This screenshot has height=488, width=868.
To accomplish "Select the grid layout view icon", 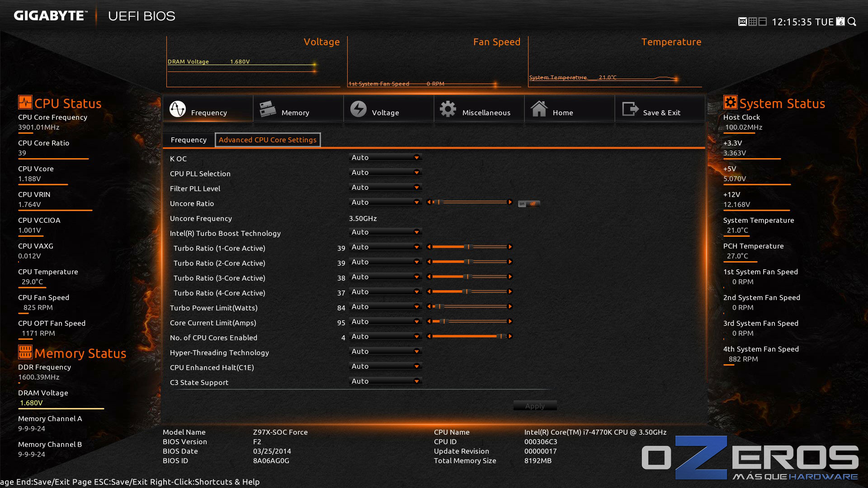I will (753, 22).
